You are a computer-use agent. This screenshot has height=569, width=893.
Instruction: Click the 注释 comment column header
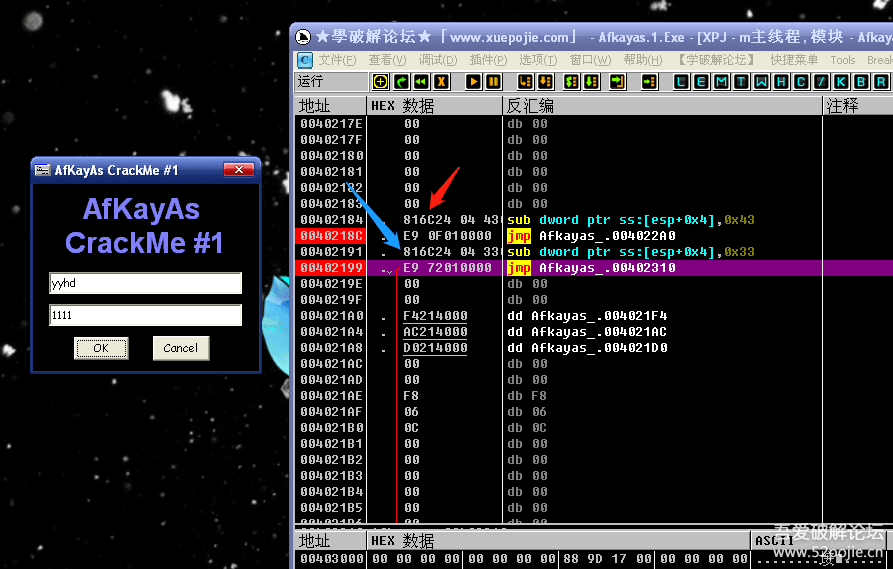tap(843, 105)
